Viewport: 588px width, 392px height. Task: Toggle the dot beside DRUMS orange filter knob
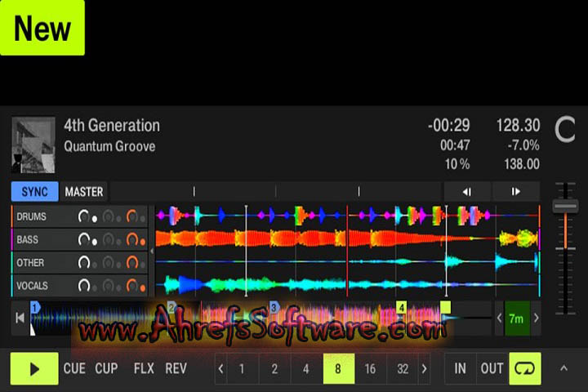(x=142, y=219)
